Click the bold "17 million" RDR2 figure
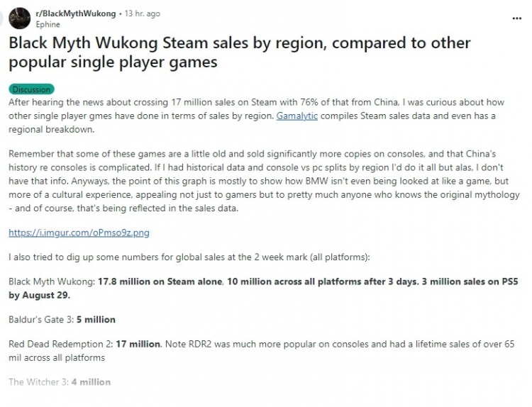 pyautogui.click(x=135, y=345)
